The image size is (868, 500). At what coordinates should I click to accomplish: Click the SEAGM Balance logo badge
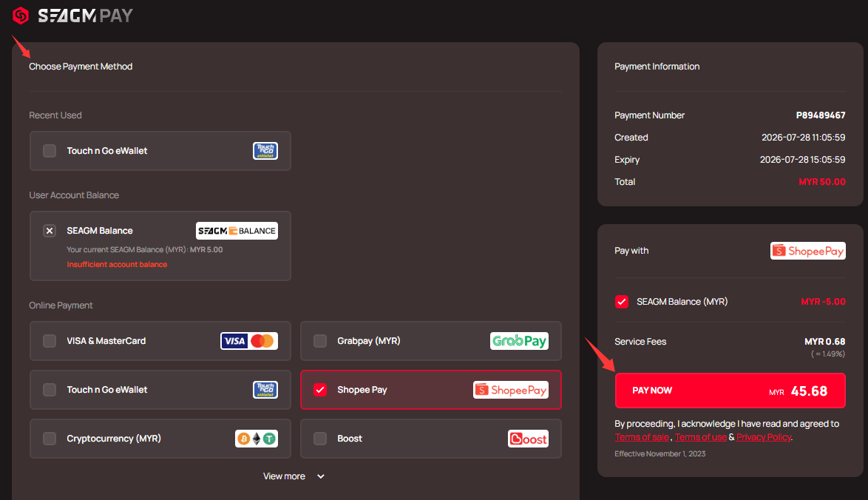(237, 231)
